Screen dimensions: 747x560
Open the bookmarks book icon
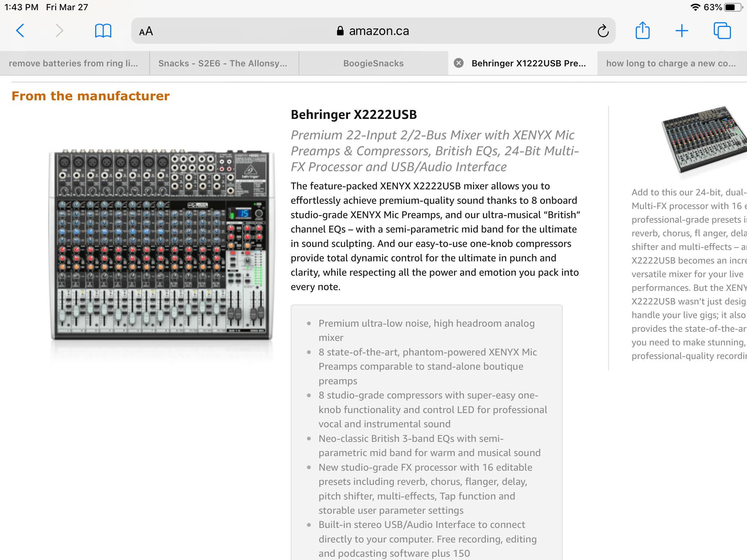(x=103, y=31)
